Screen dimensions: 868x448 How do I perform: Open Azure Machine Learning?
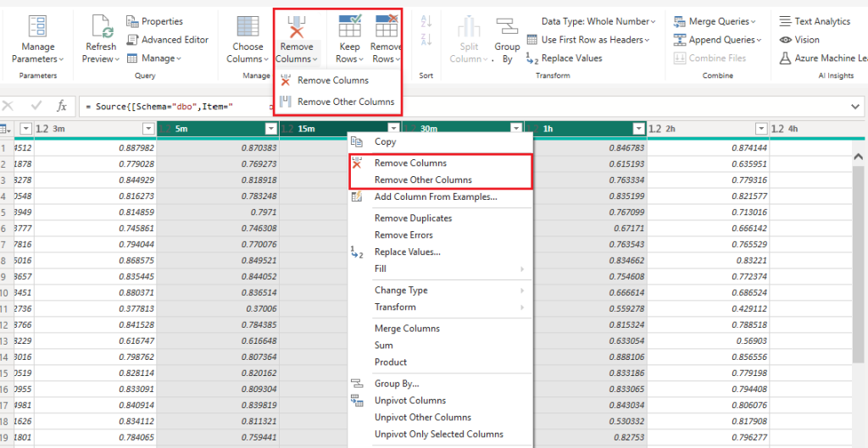[823, 58]
